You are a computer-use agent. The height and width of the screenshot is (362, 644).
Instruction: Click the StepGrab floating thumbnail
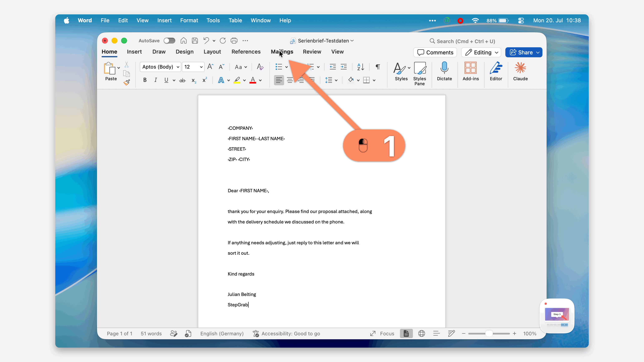tap(557, 316)
